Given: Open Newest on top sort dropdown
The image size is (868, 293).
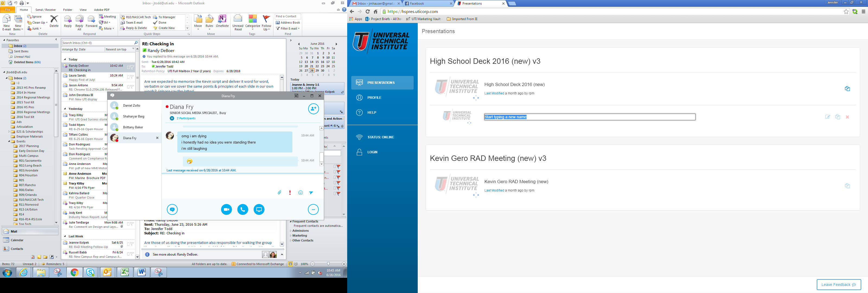Looking at the screenshot, I should pyautogui.click(x=120, y=49).
